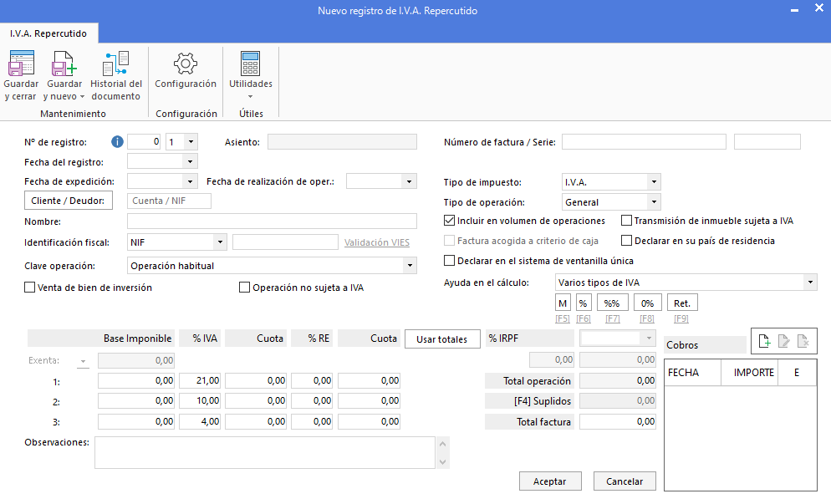Click [F9] shortcut link
This screenshot has width=831, height=504.
(x=681, y=319)
